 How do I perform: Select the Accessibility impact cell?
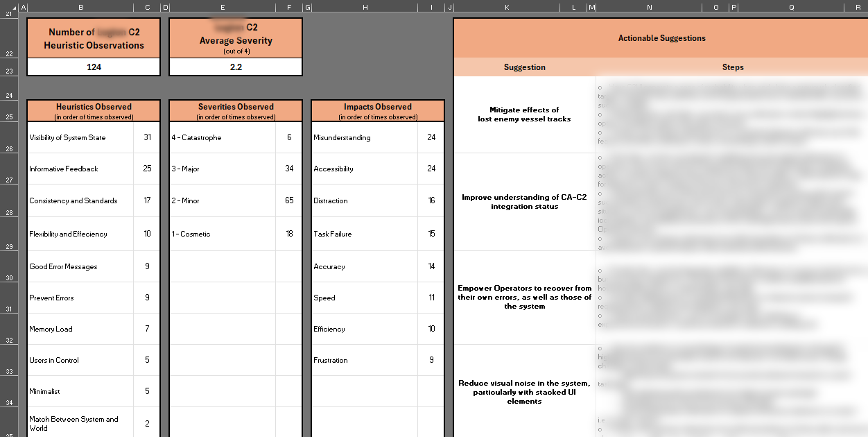(365, 169)
